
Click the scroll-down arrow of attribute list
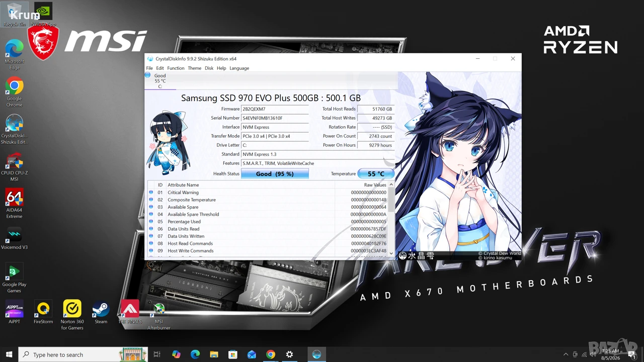(391, 254)
